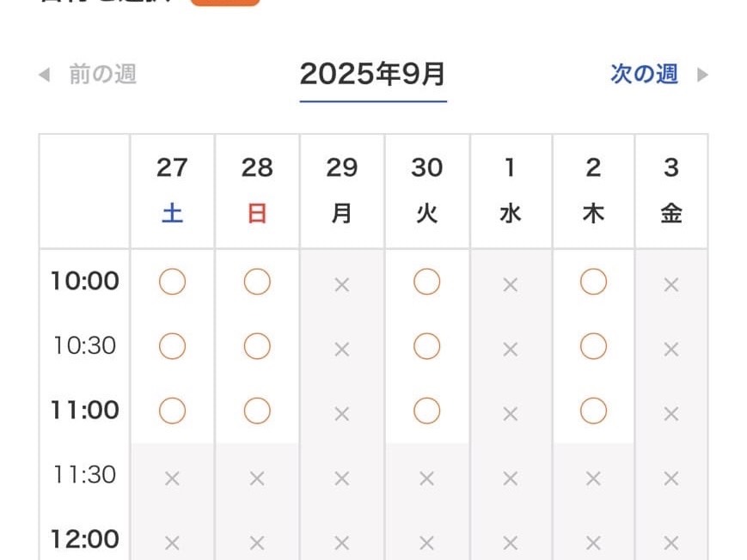Image resolution: width=747 pixels, height=560 pixels.
Task: Select Thursday 2 at 10:30 slot
Action: tap(593, 346)
